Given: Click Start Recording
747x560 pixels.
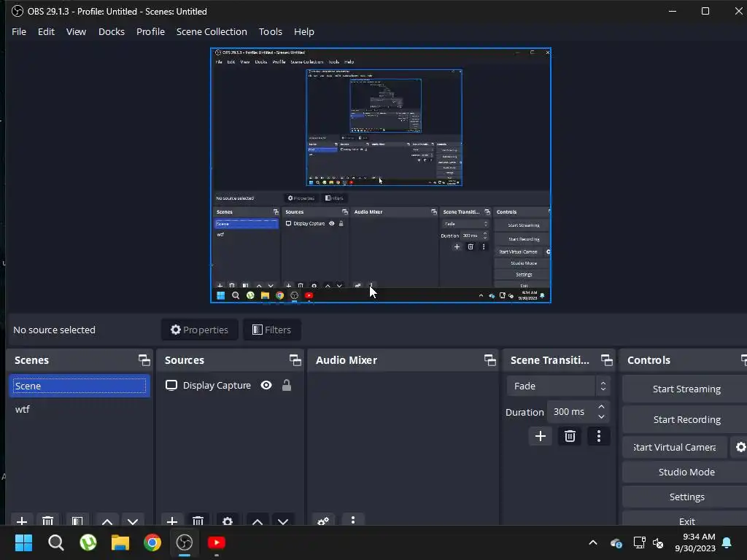Looking at the screenshot, I should (x=686, y=419).
